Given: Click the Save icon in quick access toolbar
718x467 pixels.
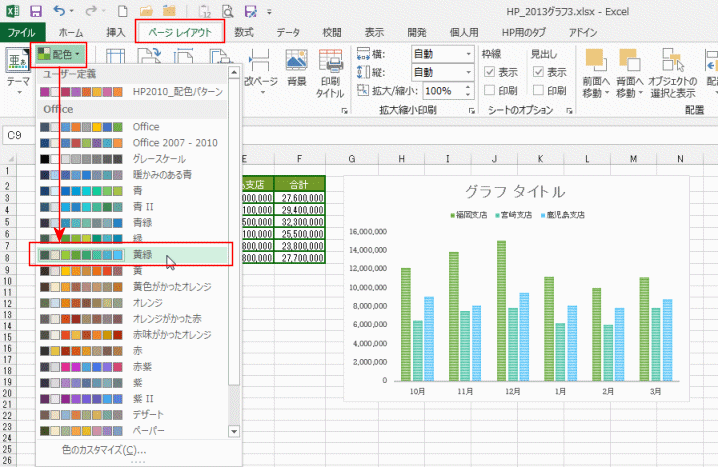Looking at the screenshot, I should [36, 11].
